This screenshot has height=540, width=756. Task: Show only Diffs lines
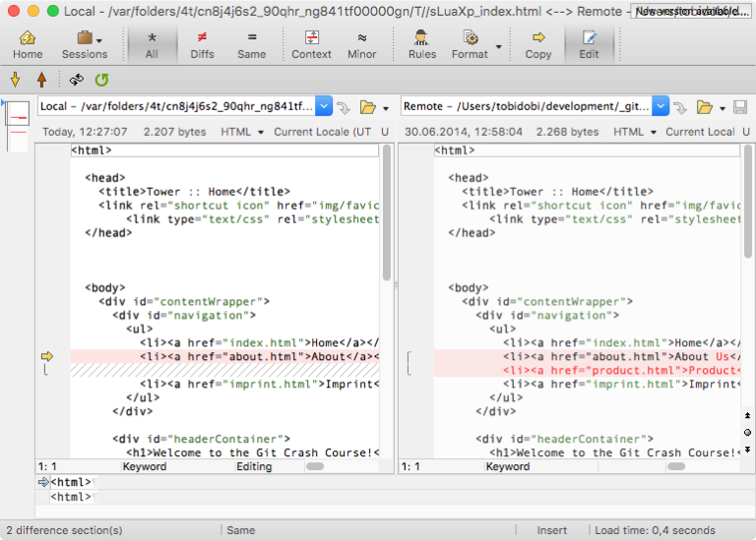tap(202, 43)
